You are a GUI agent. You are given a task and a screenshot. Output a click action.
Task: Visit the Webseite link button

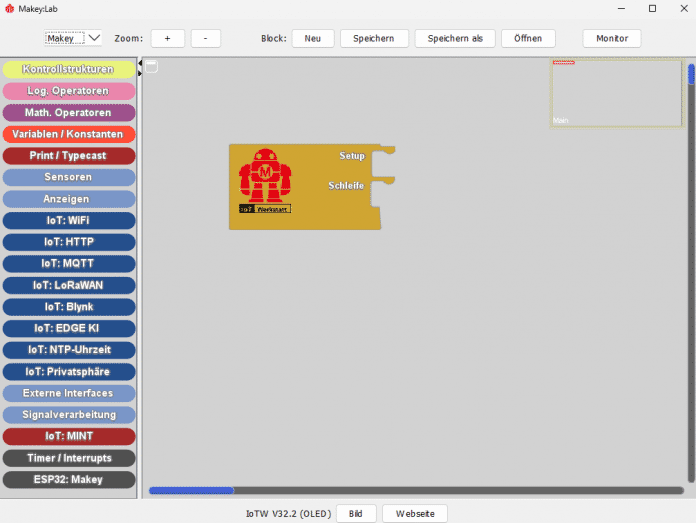click(414, 513)
